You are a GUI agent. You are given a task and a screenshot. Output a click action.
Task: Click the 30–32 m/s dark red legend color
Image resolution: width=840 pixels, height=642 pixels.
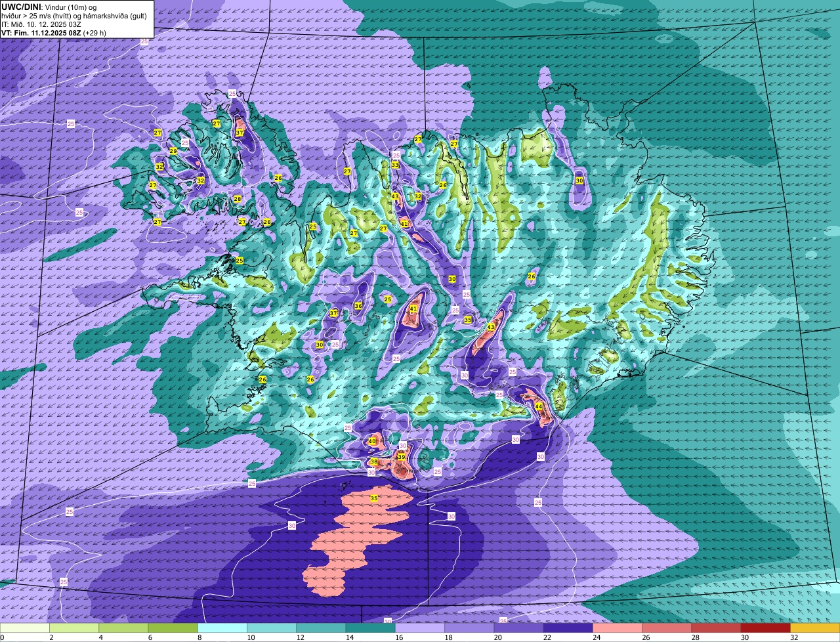point(766,628)
